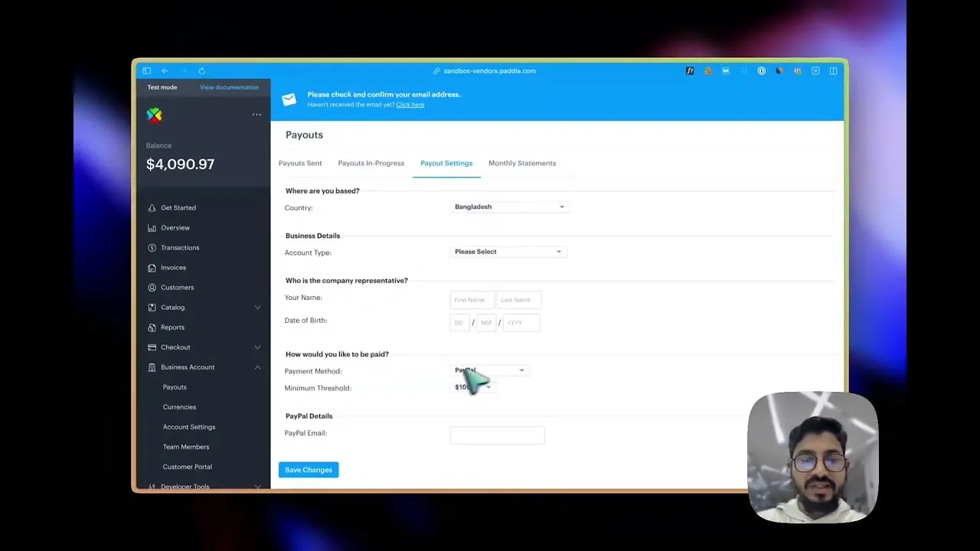This screenshot has height=551, width=980.
Task: Expand the Checkout section chevron
Action: pos(257,347)
